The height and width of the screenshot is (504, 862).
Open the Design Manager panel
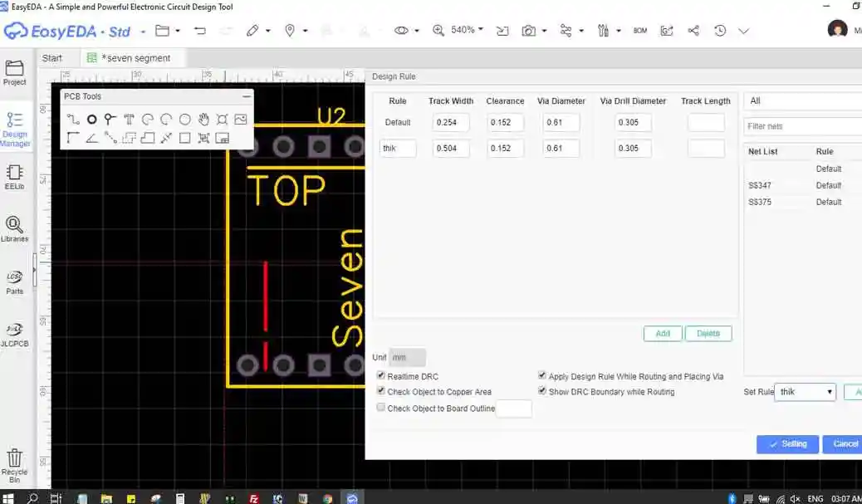15,126
